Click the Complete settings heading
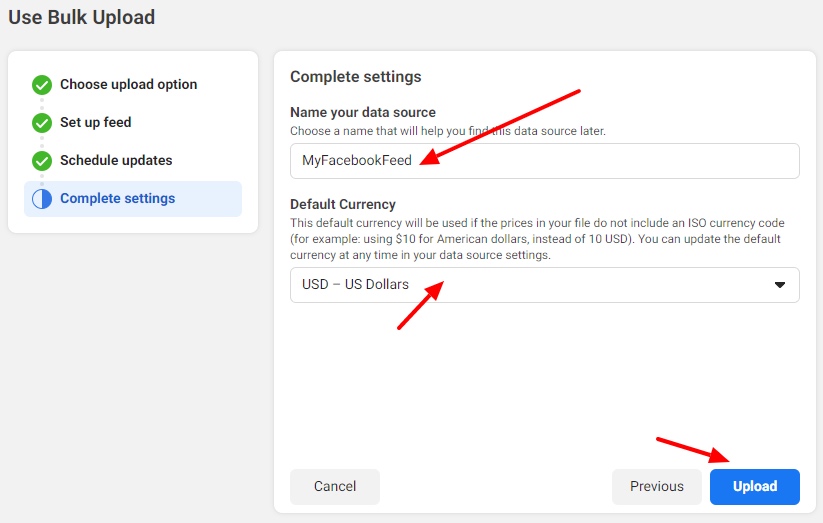Viewport: 823px width, 523px height. [x=356, y=77]
